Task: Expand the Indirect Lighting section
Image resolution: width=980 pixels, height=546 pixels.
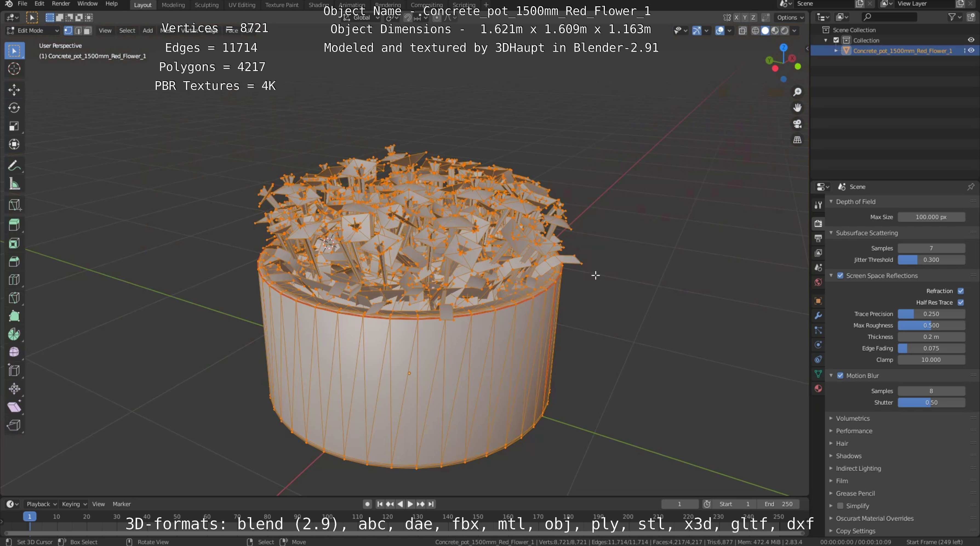Action: [x=858, y=468]
